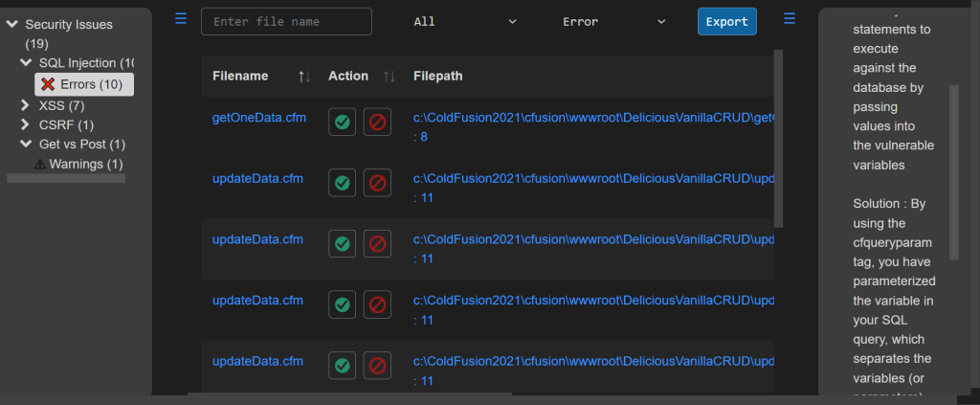Expand the XSS (7) category

click(x=26, y=105)
